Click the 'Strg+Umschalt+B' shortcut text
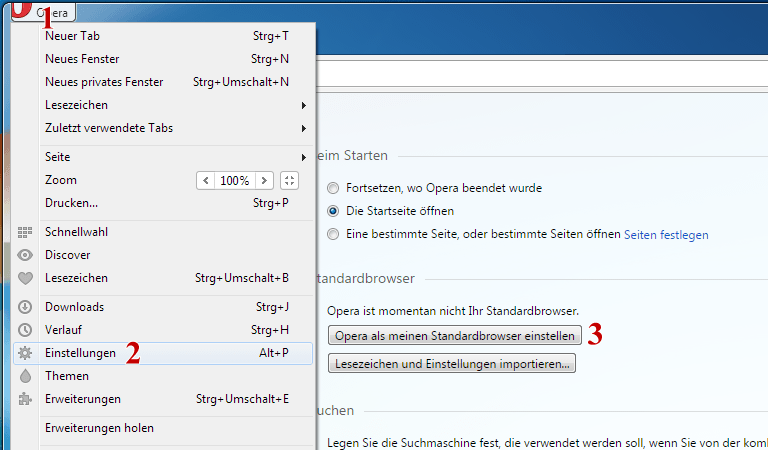This screenshot has height=450, width=768. click(241, 278)
